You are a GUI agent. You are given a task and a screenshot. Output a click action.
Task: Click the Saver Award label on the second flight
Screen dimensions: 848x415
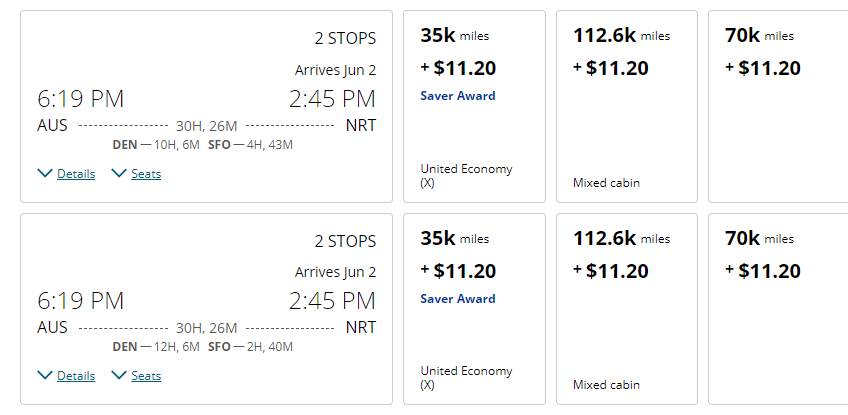click(x=458, y=298)
